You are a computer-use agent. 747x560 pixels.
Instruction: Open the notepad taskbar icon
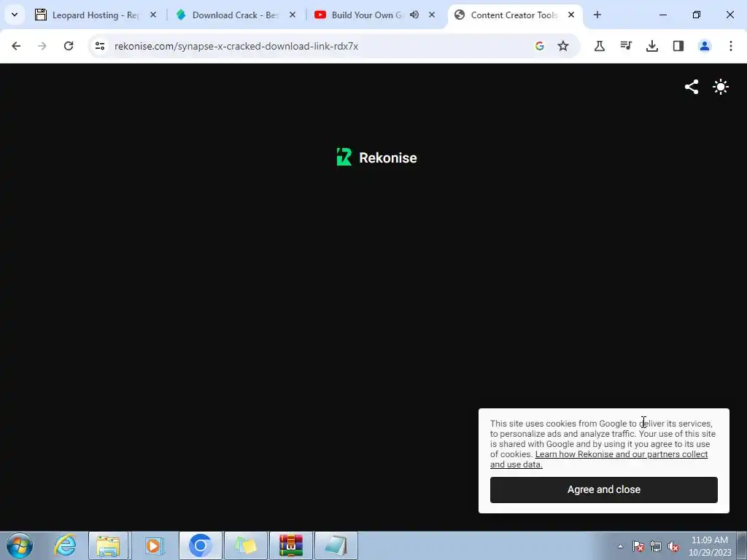[x=336, y=545]
